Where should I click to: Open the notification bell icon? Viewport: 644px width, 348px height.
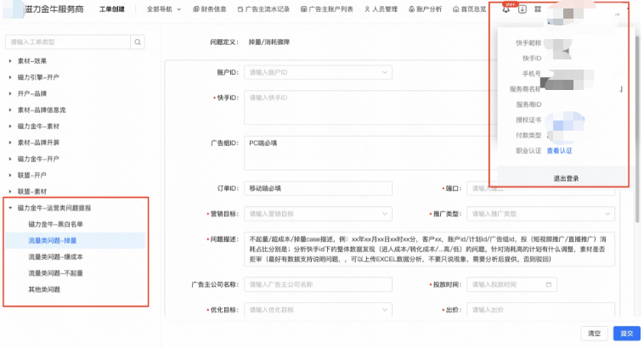[506, 9]
